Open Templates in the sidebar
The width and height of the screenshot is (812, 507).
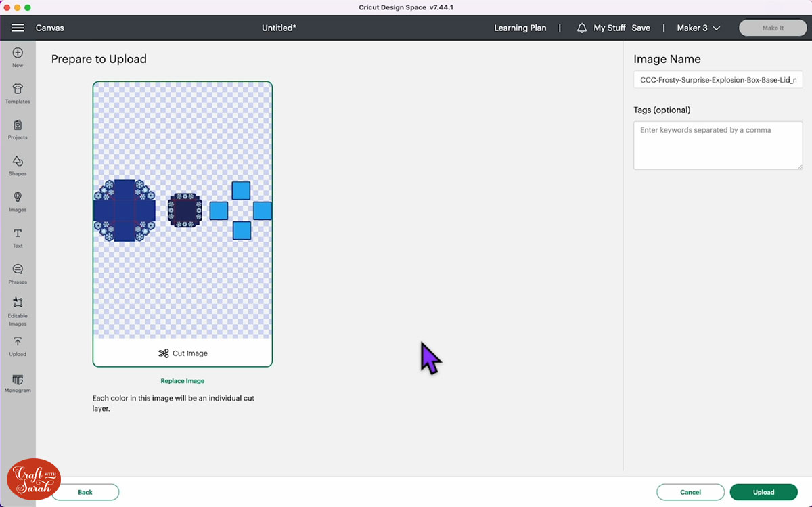18,93
